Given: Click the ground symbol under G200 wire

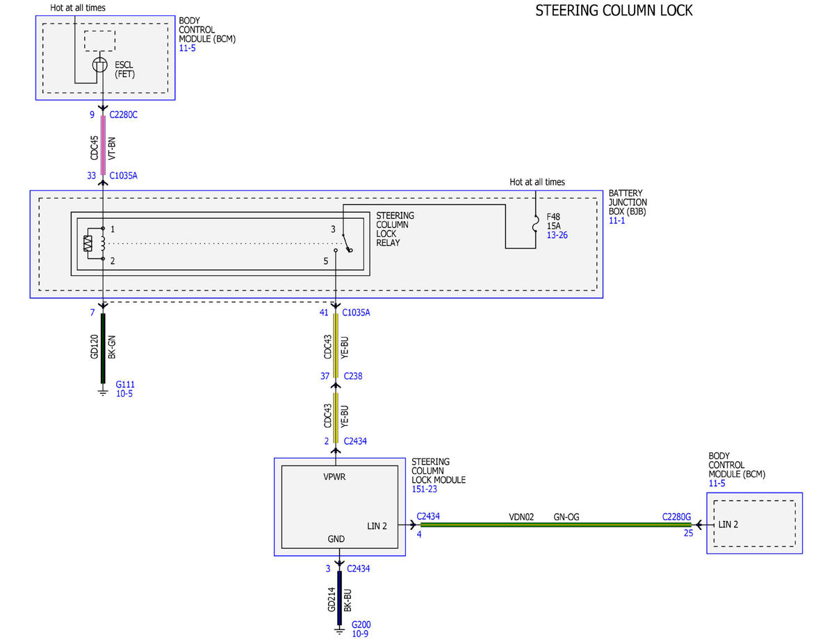Looking at the screenshot, I should pyautogui.click(x=340, y=631).
